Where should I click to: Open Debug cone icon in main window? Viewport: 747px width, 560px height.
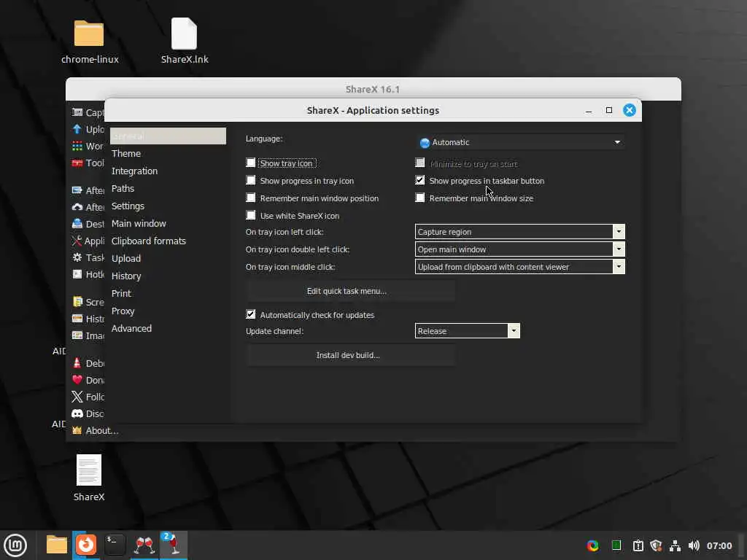click(77, 363)
